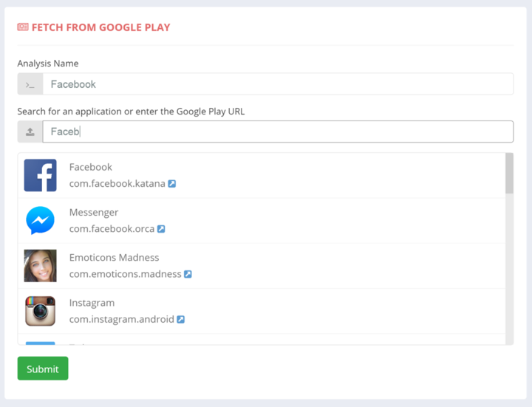Open external link beside com.instagram.android
The height and width of the screenshot is (407, 532).
181,320
